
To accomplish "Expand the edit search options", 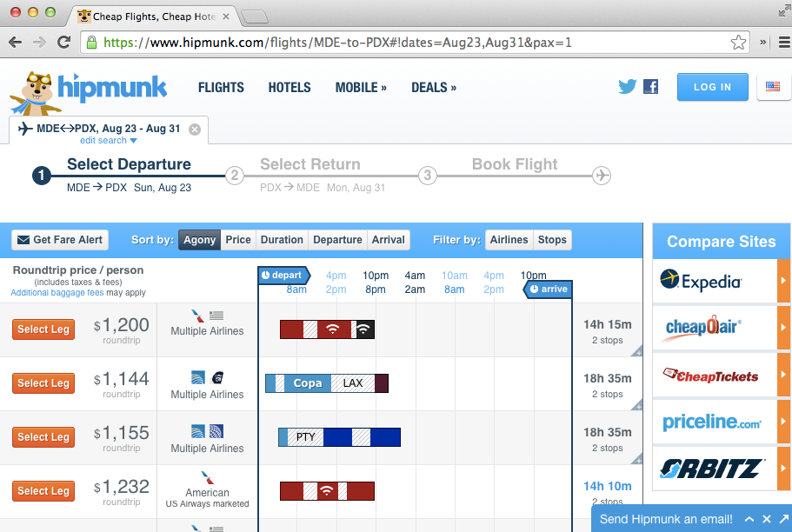I will coord(108,140).
